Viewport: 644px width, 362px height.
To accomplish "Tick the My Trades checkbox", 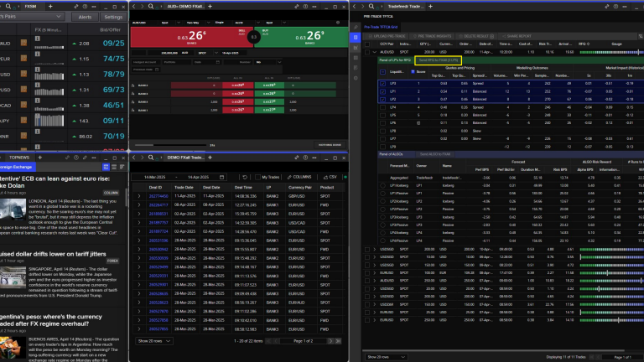I will click(258, 177).
